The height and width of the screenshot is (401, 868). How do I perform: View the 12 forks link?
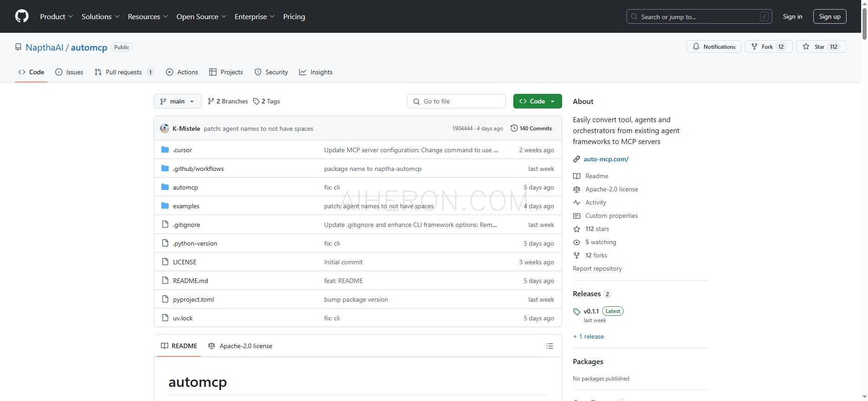click(596, 255)
